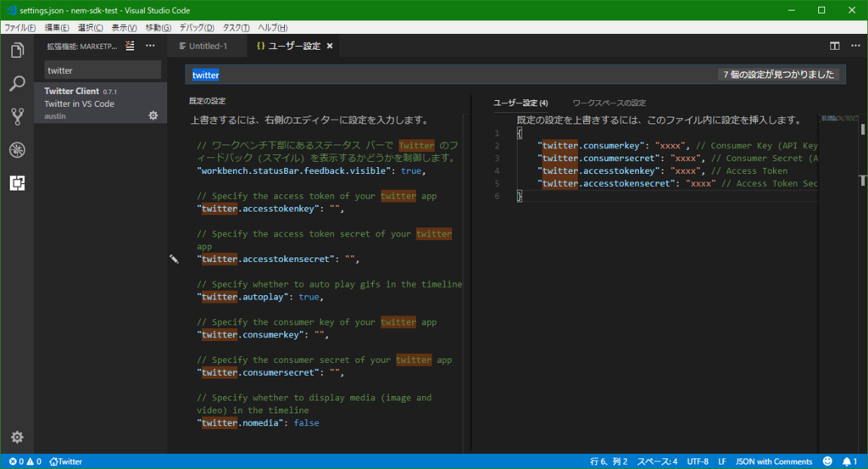Click the twitter.nomedia default setting line
The image size is (868, 469).
pos(258,423)
